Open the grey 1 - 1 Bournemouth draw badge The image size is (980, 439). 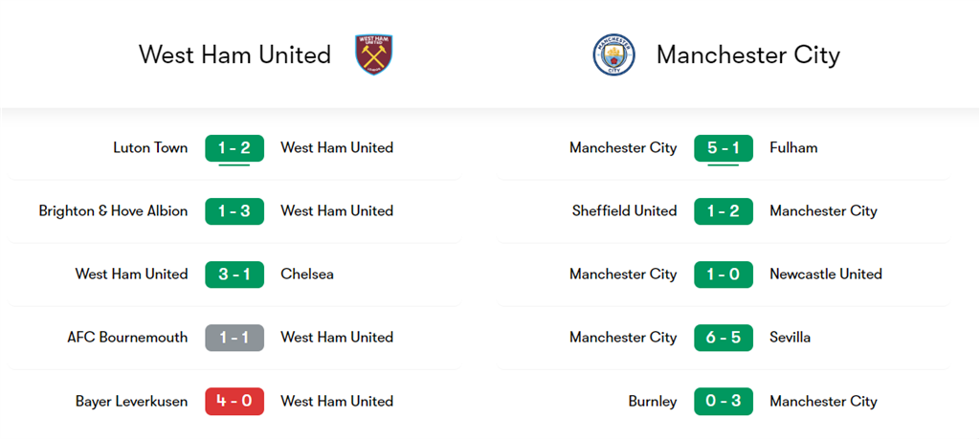click(234, 338)
